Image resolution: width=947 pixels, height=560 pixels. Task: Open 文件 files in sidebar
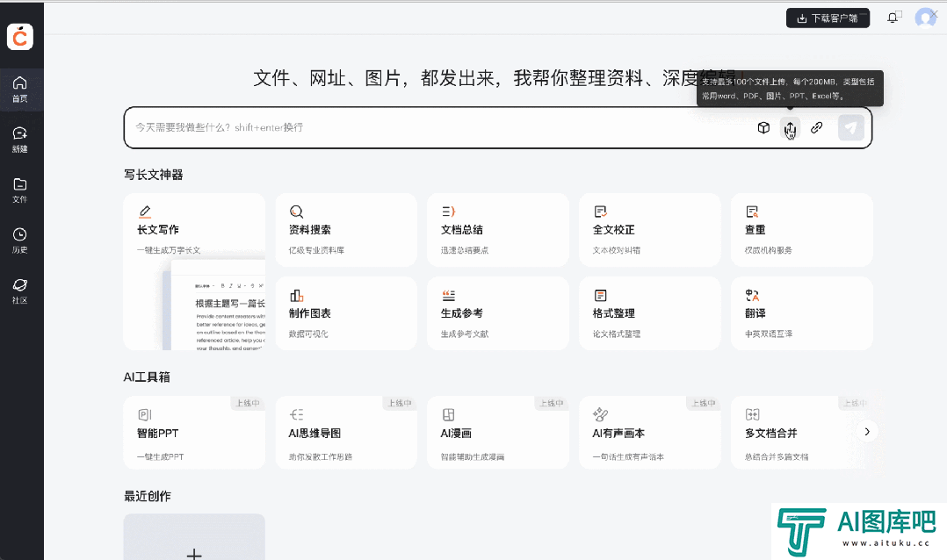20,190
